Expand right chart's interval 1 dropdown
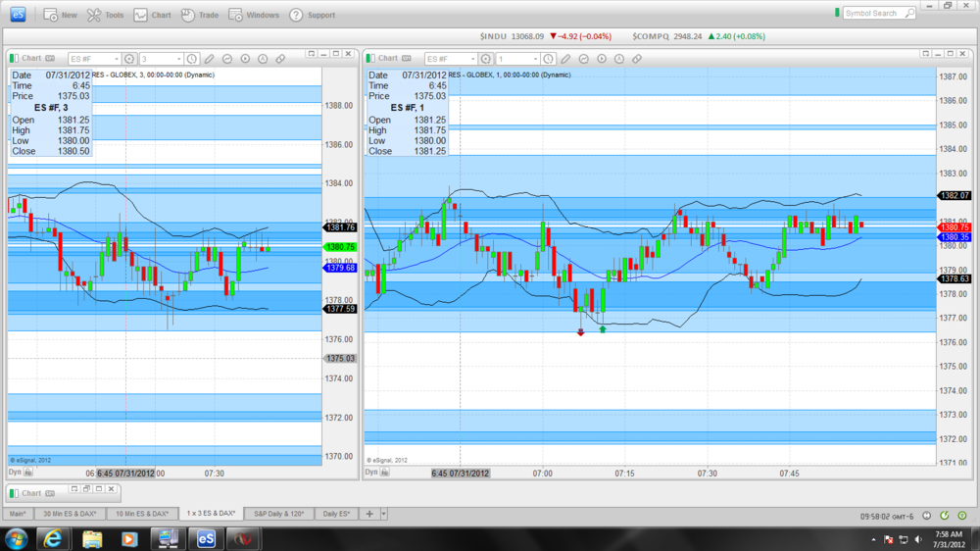The height and width of the screenshot is (551, 980). (x=535, y=59)
